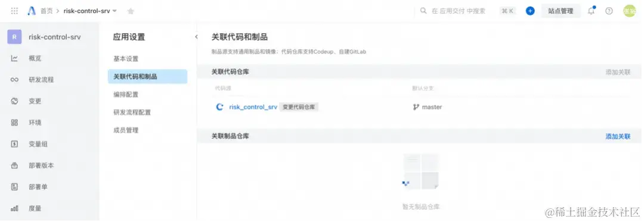The height and width of the screenshot is (222, 644).
Task: Click the search box 在应用交付中搜索
Action: (x=459, y=11)
